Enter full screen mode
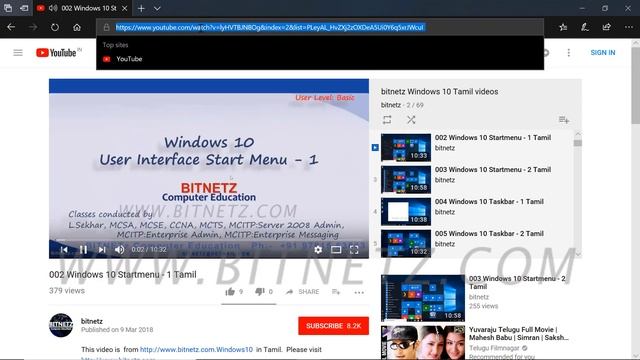The image size is (640, 360). (x=354, y=249)
